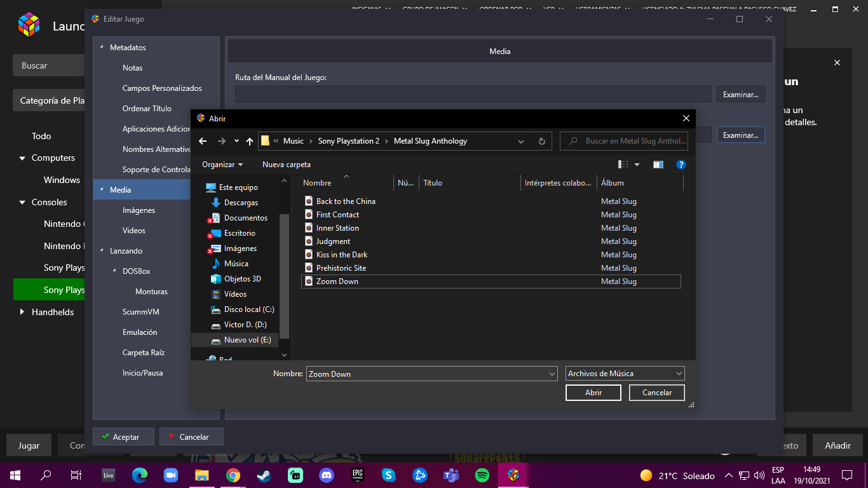Select the Back to the China file
868x488 pixels.
coord(346,201)
